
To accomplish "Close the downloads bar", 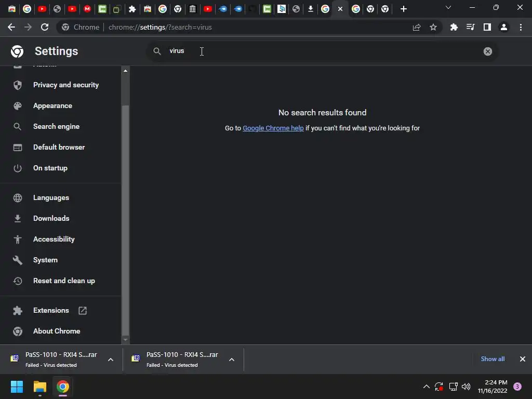I will click(523, 359).
